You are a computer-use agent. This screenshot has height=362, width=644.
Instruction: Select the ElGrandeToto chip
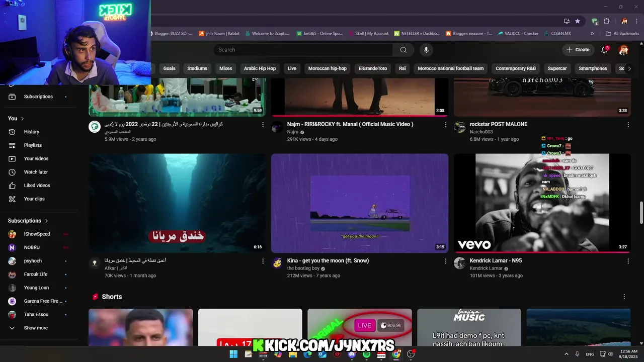pyautogui.click(x=373, y=68)
